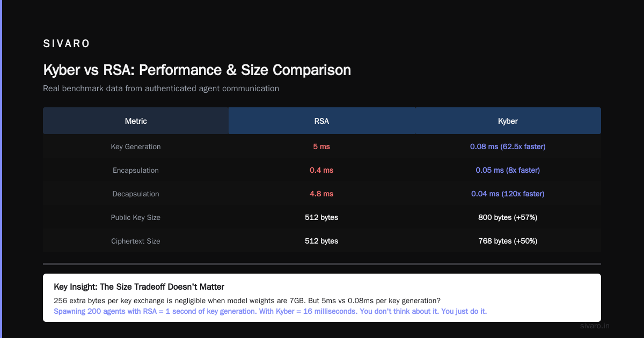Select the Decapsulation row label

(x=136, y=194)
